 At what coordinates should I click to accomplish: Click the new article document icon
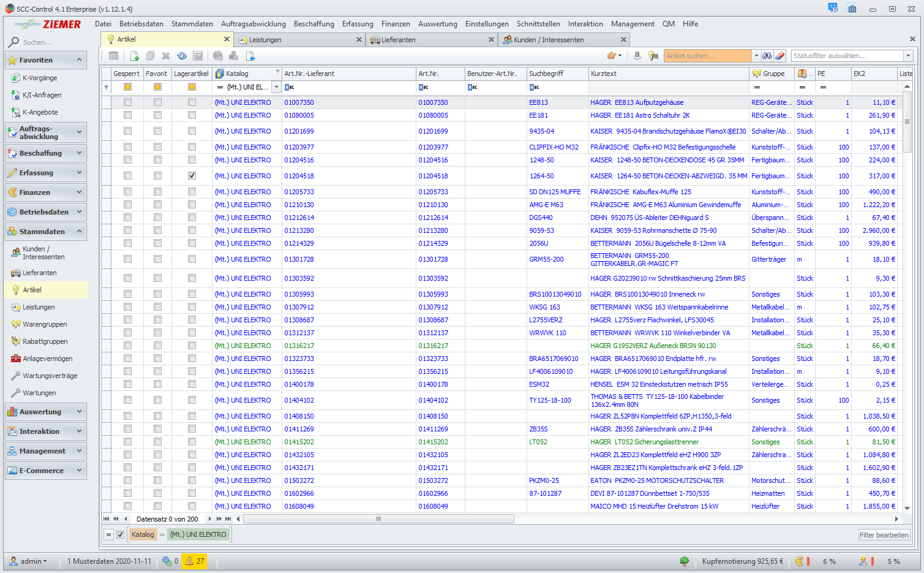(135, 56)
